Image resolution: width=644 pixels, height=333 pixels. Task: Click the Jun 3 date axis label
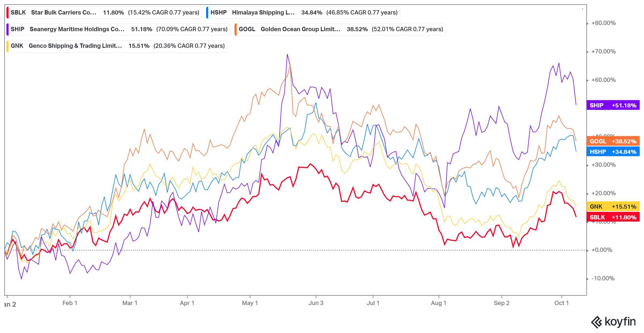(316, 303)
